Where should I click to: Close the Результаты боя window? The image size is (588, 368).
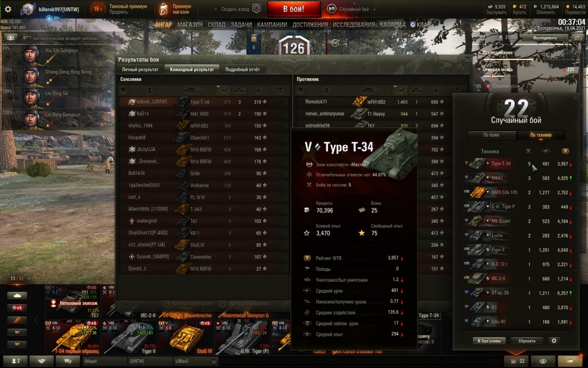click(467, 59)
